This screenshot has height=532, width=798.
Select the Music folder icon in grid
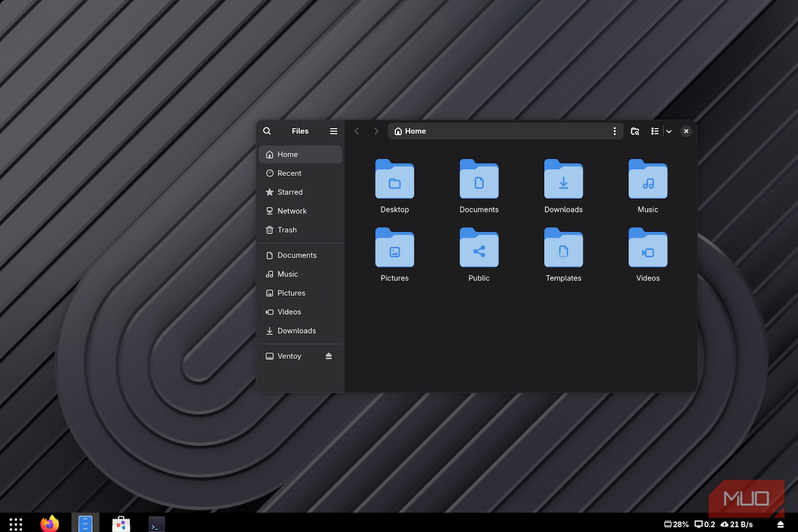(x=648, y=179)
